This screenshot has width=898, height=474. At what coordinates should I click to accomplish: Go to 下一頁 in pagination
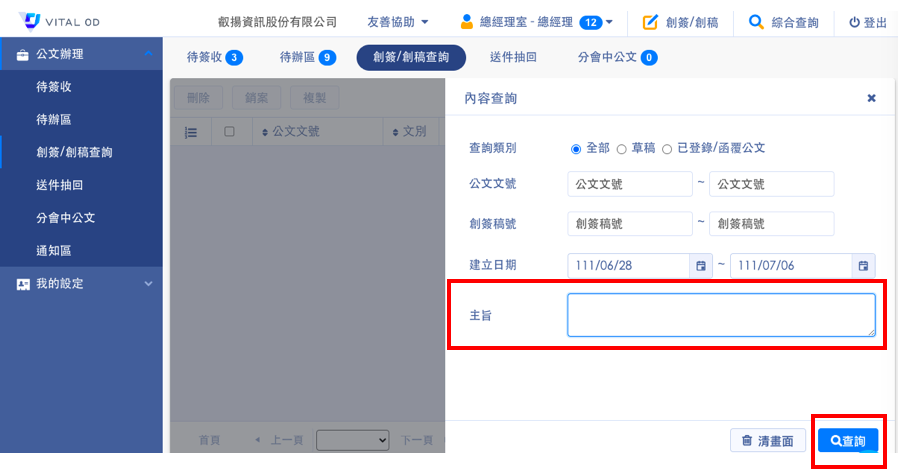click(x=417, y=440)
